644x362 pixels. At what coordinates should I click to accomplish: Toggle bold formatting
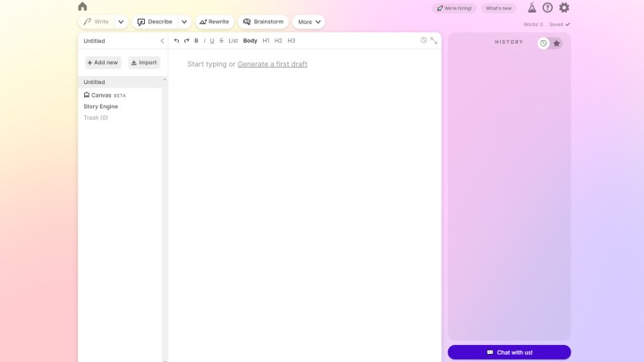pyautogui.click(x=196, y=40)
